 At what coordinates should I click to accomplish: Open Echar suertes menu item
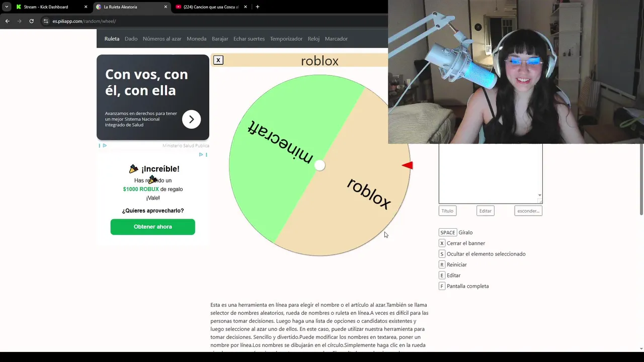pos(249,39)
